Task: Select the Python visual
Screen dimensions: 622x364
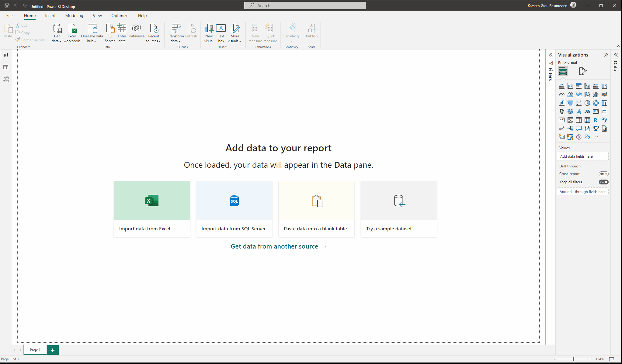Action: point(604,120)
